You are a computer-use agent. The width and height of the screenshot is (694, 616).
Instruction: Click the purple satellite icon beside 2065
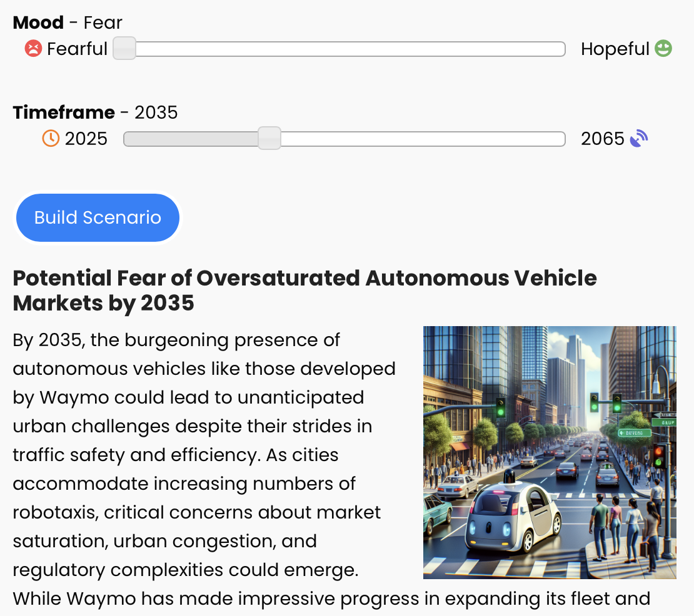click(x=639, y=138)
